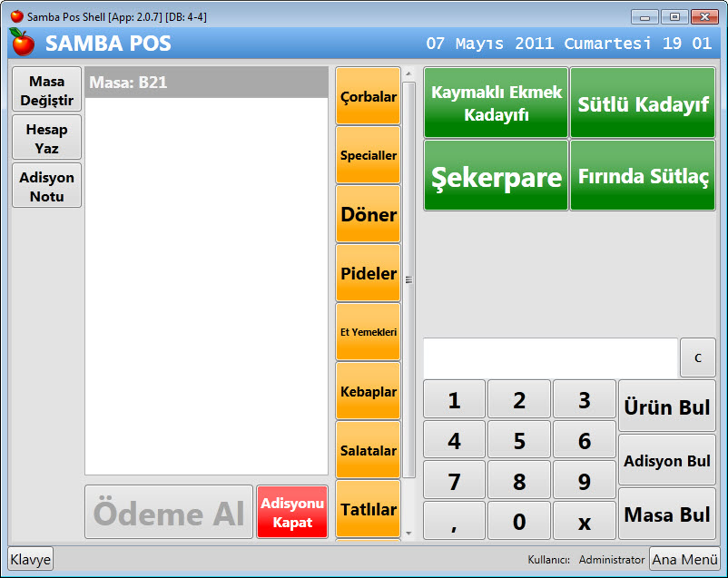
Task: Click the Ürün Bul search button
Action: point(666,408)
